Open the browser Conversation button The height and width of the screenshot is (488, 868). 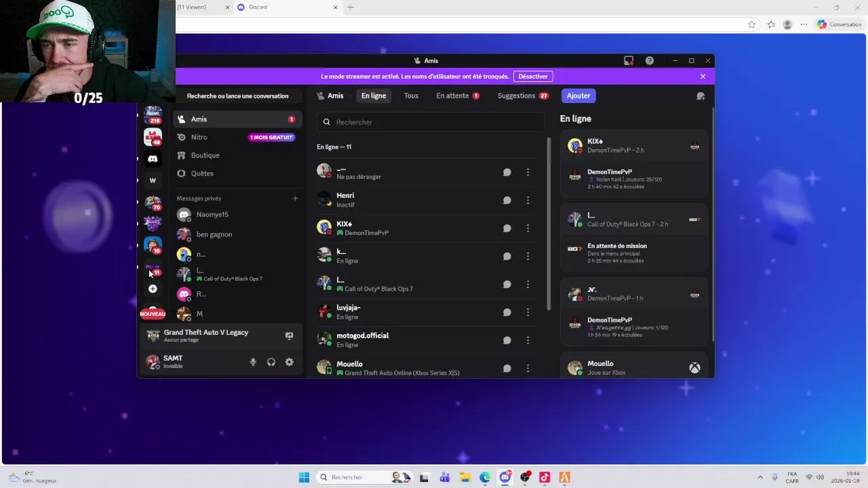pos(840,24)
